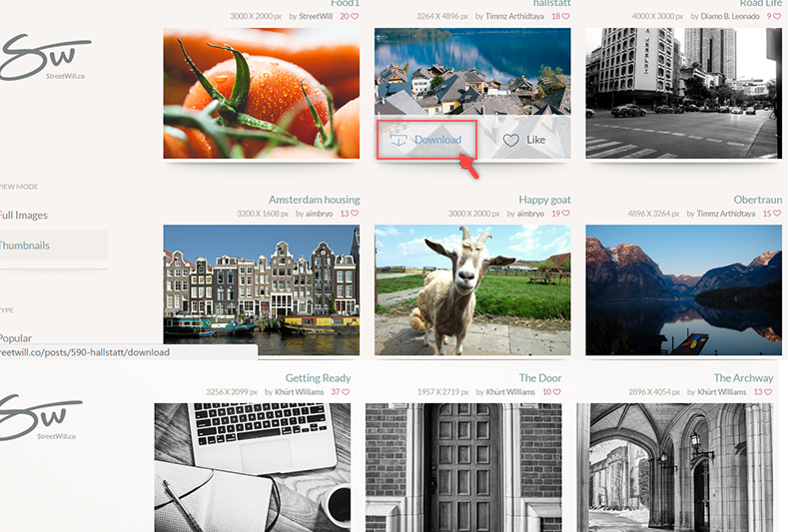Open the Happy goat title link

coord(544,200)
